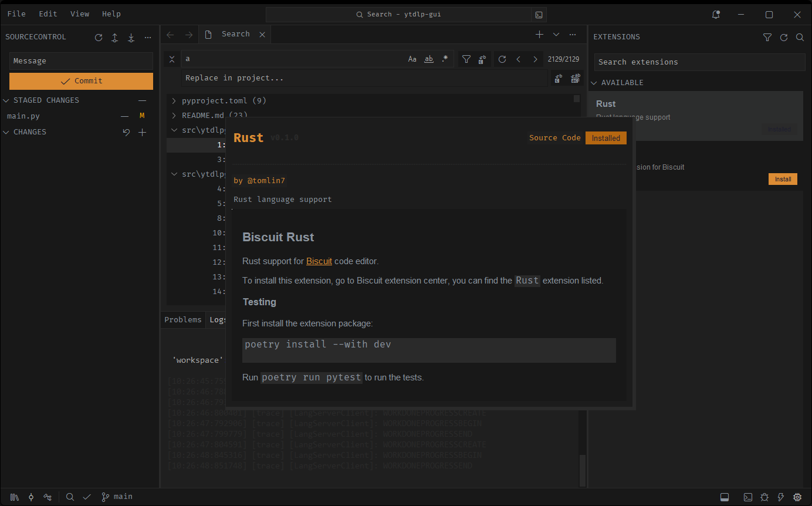
Task: Open the notifications bell icon
Action: tap(716, 15)
